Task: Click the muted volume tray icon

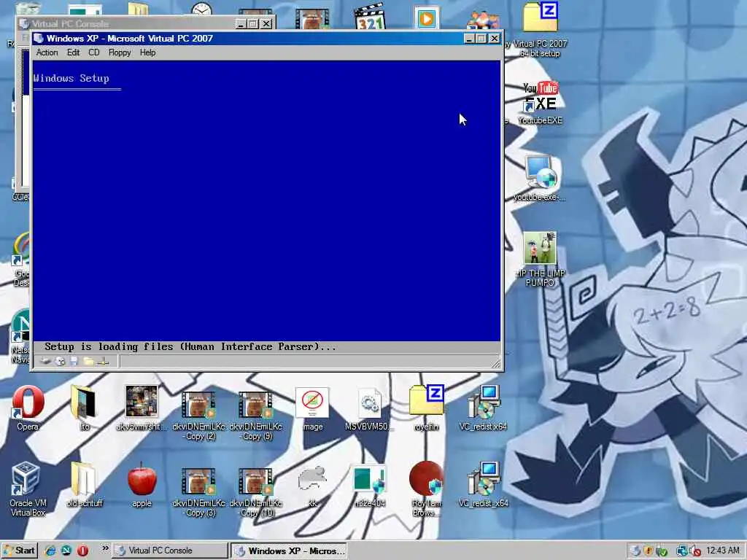Action: click(696, 551)
